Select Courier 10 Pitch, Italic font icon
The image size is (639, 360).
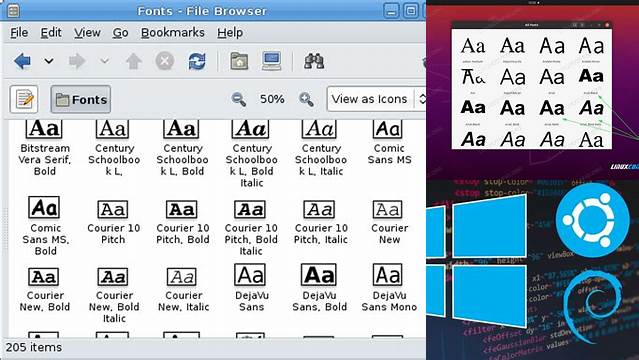[319, 210]
